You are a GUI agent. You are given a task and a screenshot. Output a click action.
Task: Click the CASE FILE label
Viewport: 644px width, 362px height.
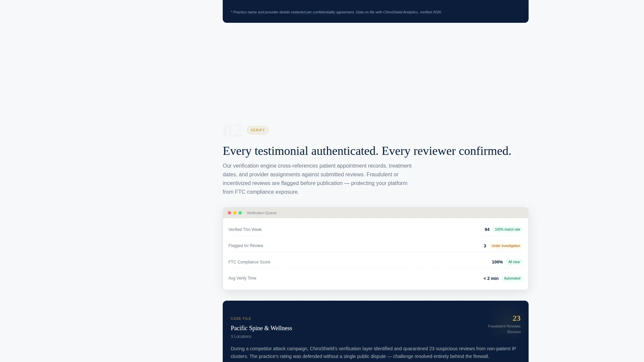point(241,318)
